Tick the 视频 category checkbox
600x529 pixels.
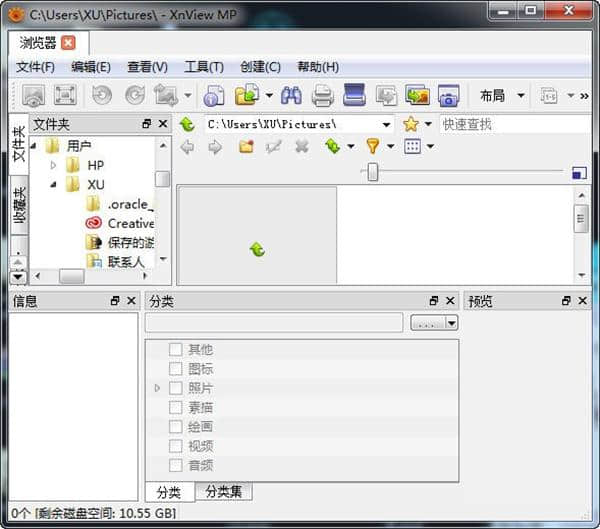pos(175,446)
